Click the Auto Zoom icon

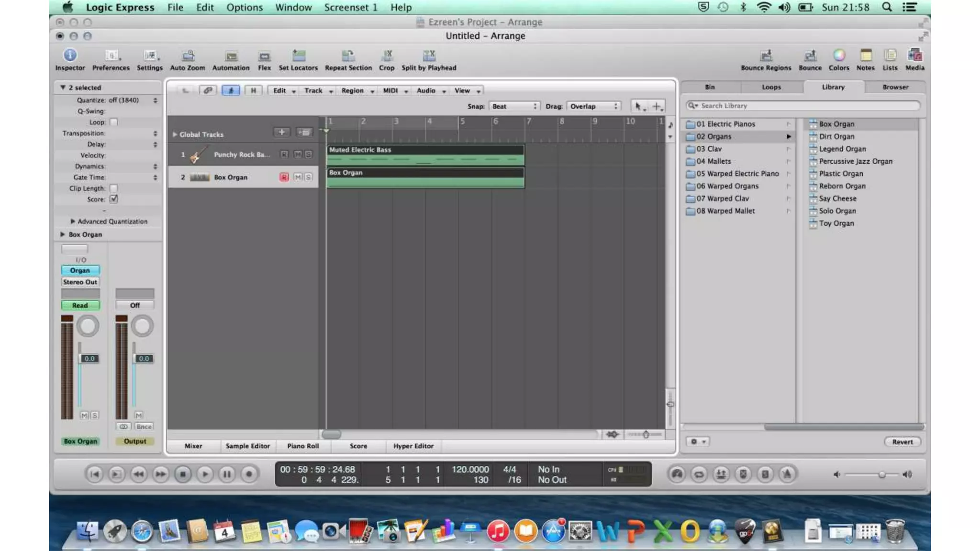[x=188, y=56]
